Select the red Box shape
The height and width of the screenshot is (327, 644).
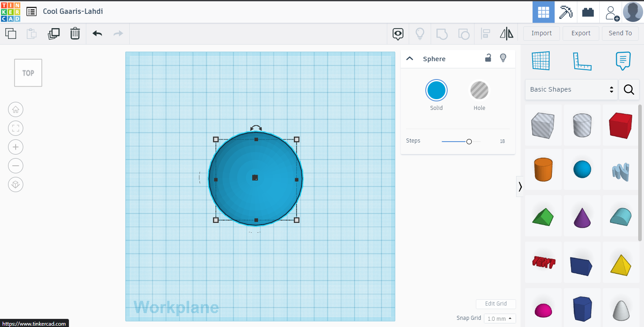point(620,125)
